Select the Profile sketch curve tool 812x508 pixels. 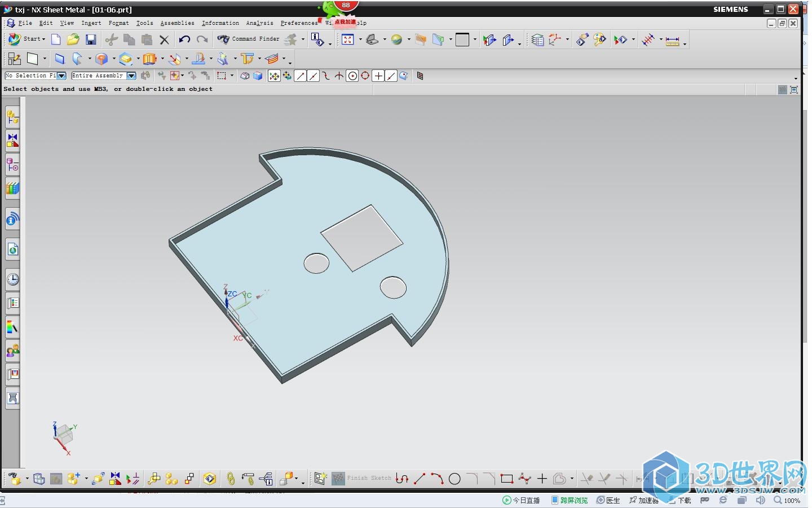point(401,479)
